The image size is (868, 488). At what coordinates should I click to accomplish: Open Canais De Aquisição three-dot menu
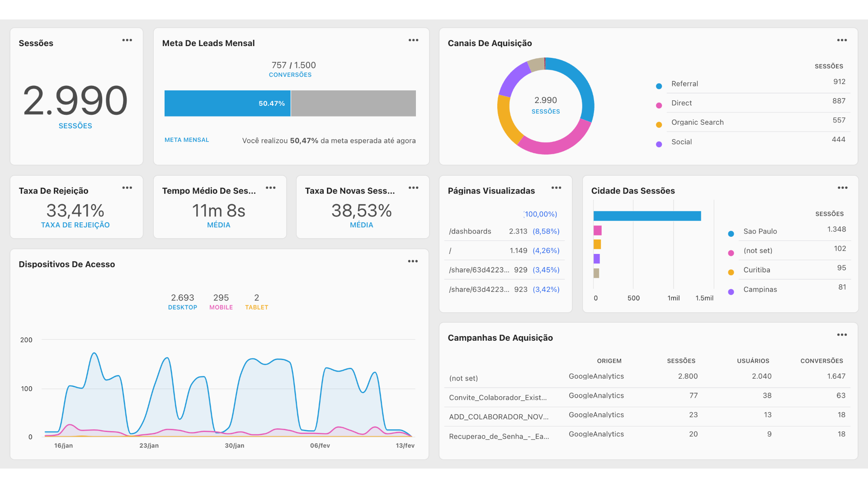tap(842, 40)
